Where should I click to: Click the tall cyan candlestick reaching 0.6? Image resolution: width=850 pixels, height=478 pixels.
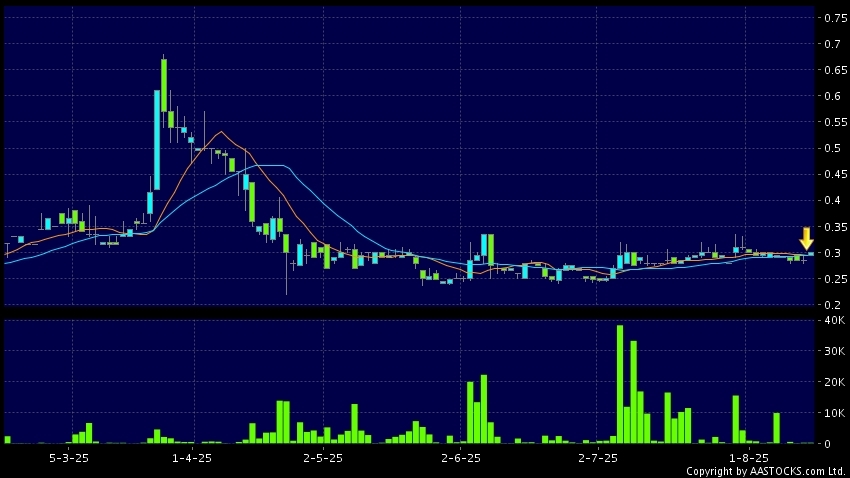[157, 140]
